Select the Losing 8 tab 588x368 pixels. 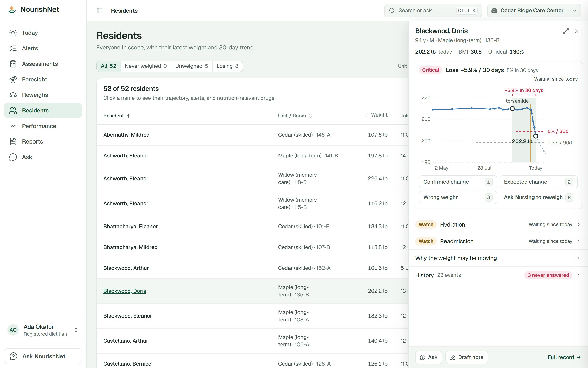[x=227, y=66]
